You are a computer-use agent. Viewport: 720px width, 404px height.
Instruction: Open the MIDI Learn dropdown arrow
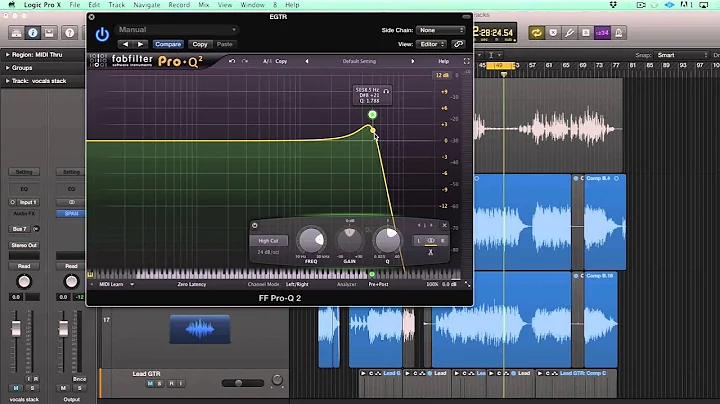pos(132,284)
